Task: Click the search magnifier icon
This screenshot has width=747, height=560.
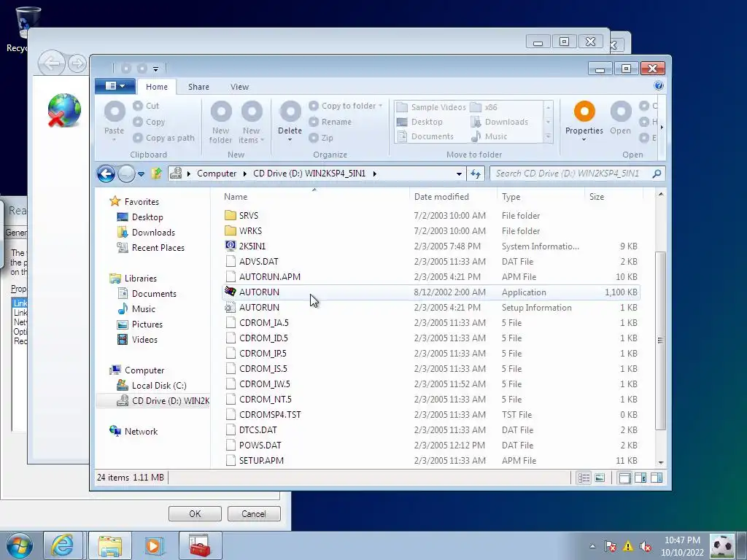Action: click(x=657, y=174)
